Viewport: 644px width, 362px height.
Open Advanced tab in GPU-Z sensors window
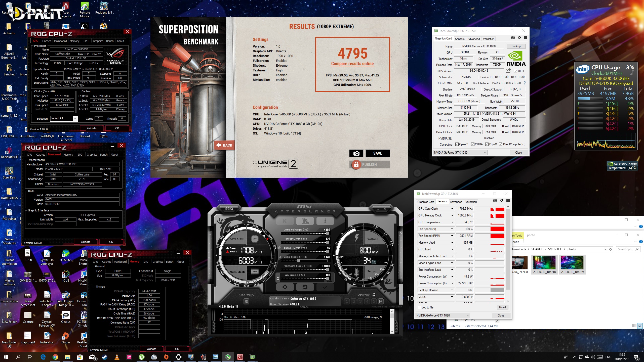click(x=456, y=202)
